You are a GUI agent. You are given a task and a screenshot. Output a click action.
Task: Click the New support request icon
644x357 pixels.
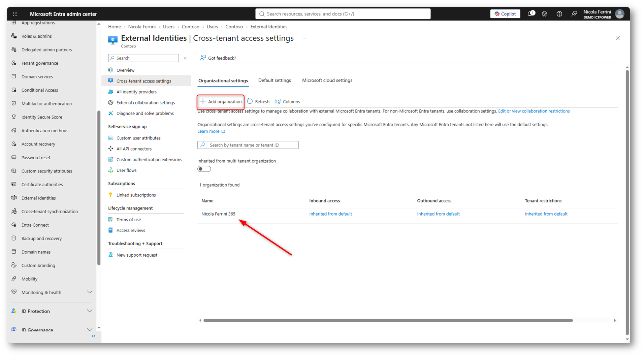point(110,255)
